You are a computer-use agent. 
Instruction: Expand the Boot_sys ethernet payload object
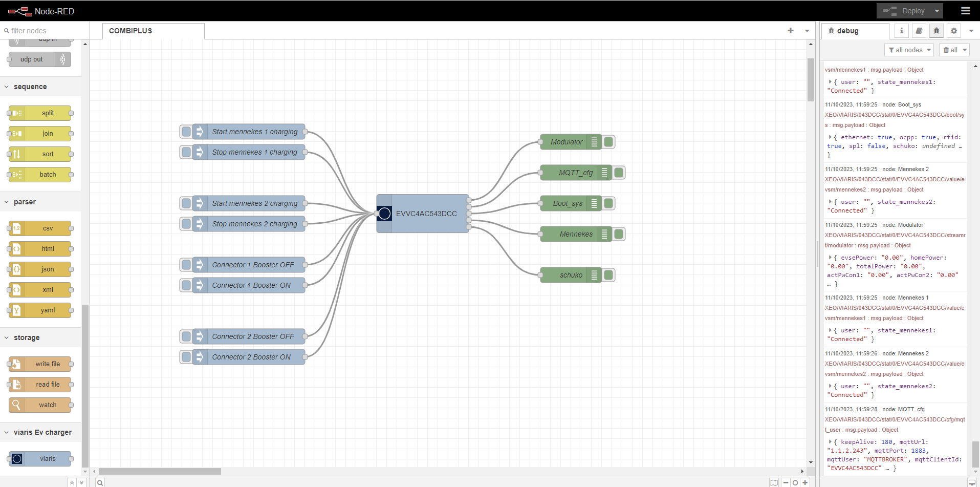830,137
